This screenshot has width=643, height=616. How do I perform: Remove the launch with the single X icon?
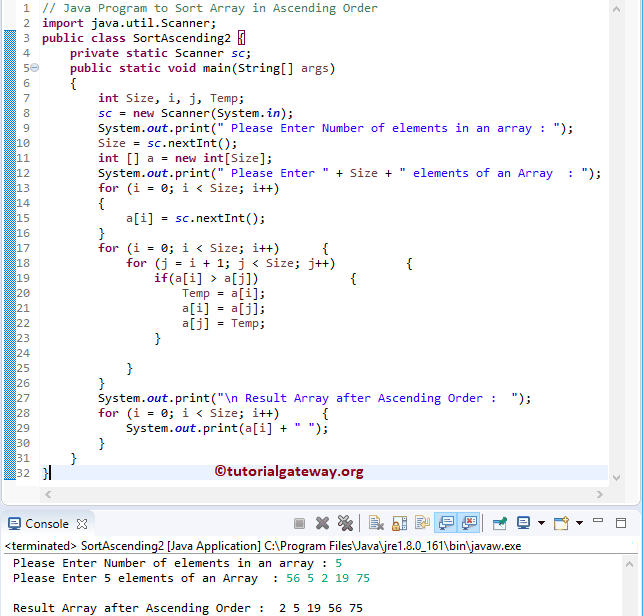click(322, 523)
